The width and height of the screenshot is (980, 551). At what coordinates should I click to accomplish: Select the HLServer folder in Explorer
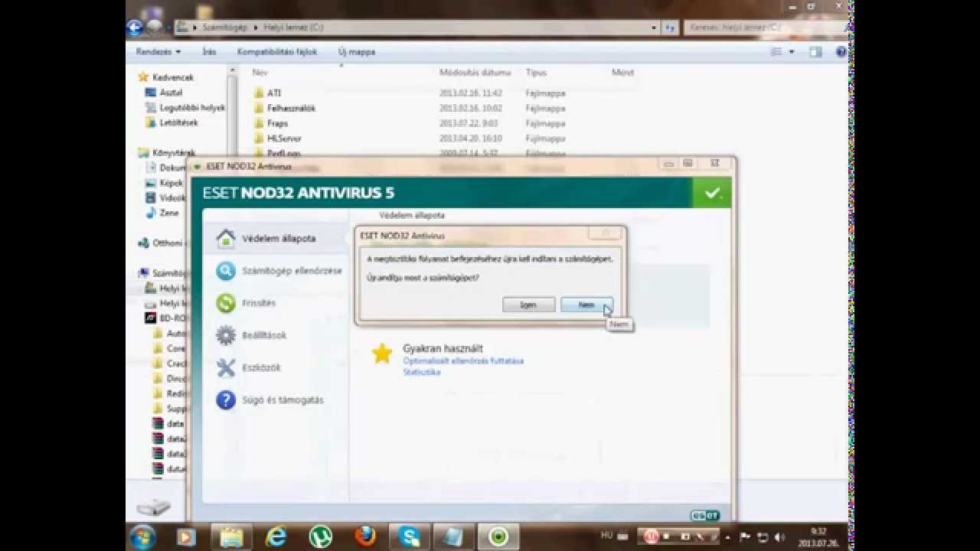[284, 139]
